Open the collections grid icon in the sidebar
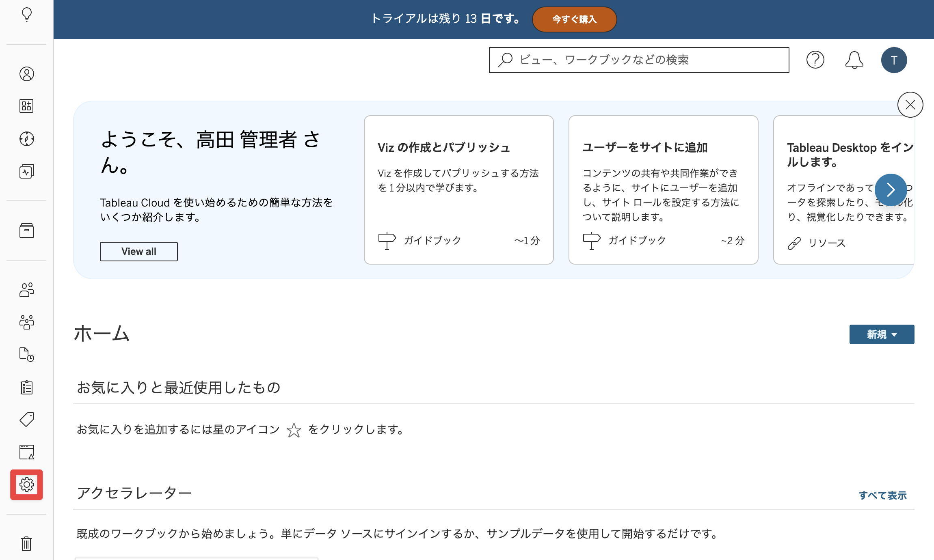Screen dimensions: 934x560 (27, 106)
